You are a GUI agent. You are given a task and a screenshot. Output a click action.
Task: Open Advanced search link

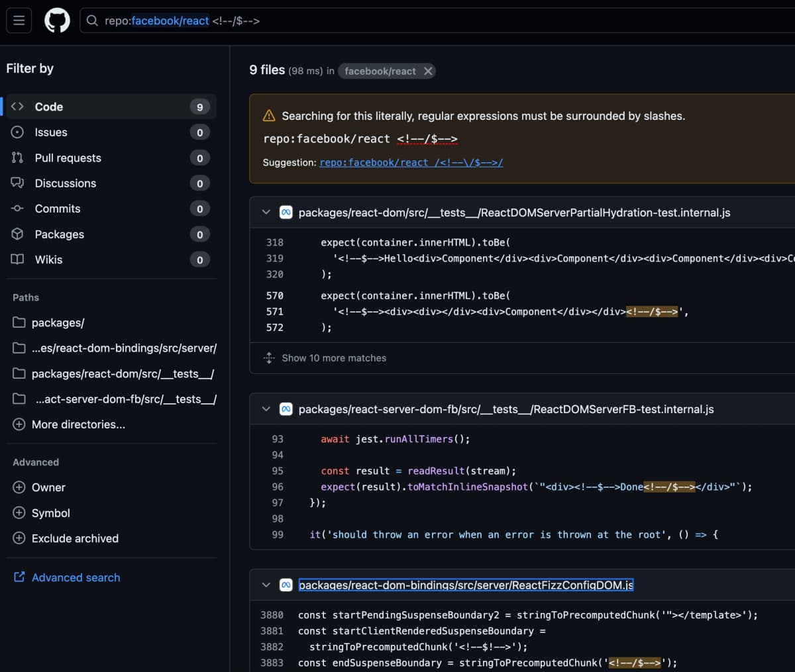(x=76, y=577)
